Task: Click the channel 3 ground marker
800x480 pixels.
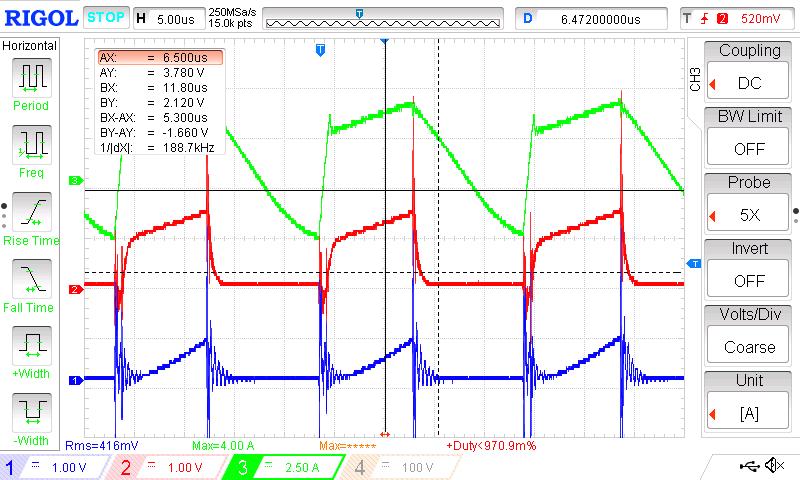Action: pos(76,180)
